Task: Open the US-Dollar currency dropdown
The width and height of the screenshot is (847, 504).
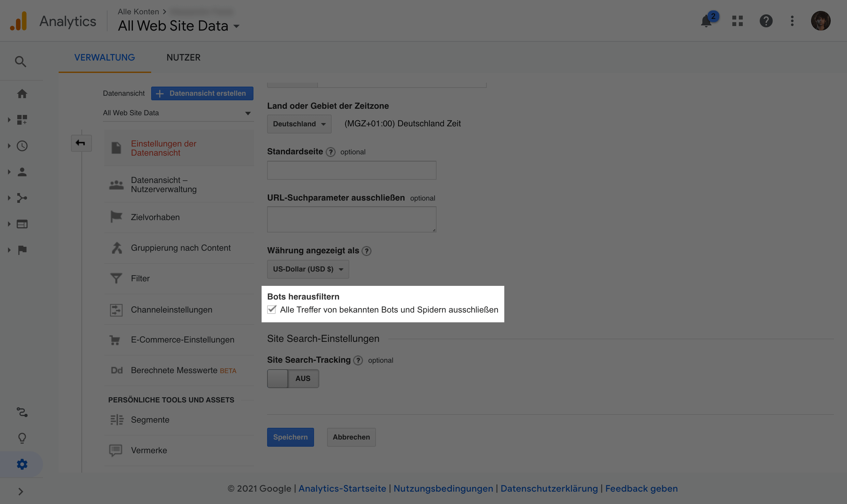Action: (x=308, y=269)
